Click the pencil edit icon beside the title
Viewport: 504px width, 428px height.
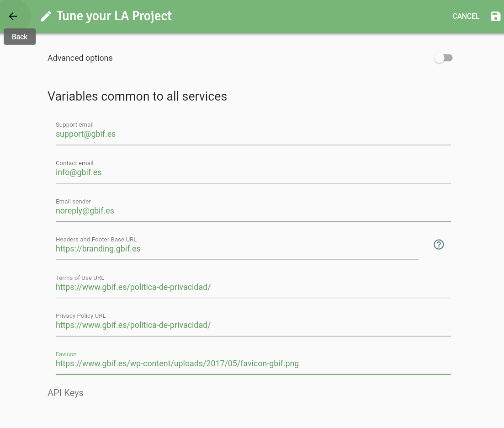tap(46, 16)
